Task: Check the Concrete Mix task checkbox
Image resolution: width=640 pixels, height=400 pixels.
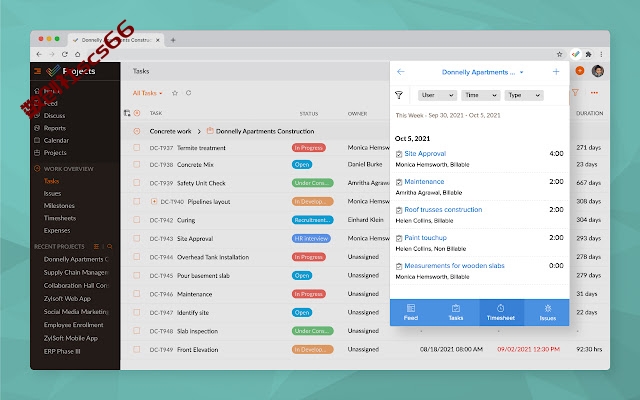Action: pyautogui.click(x=137, y=164)
